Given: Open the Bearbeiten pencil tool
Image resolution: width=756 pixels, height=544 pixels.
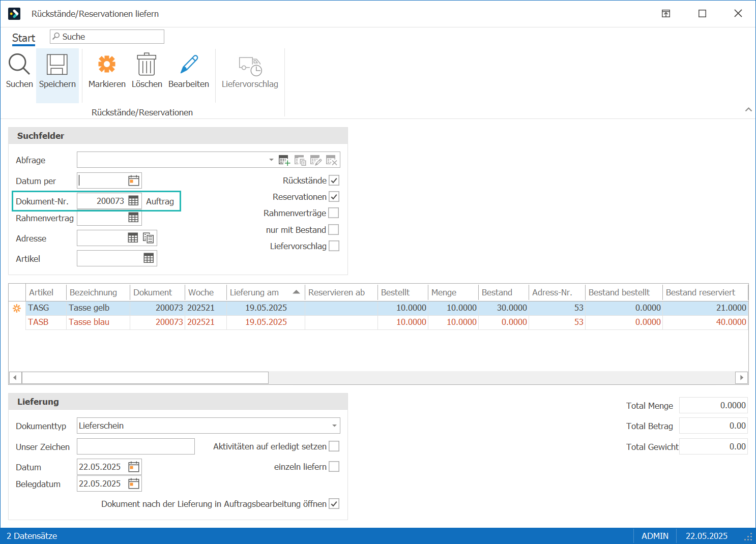Looking at the screenshot, I should 189,65.
